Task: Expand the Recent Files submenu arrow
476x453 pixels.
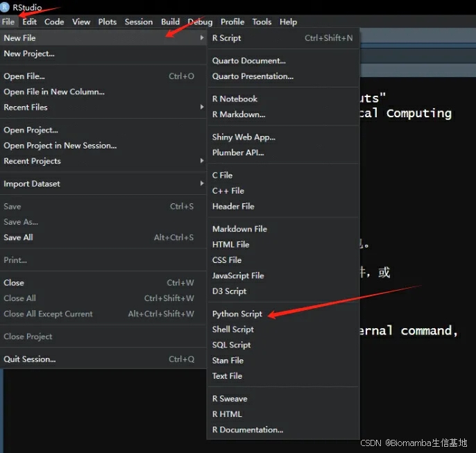Action: click(x=201, y=107)
